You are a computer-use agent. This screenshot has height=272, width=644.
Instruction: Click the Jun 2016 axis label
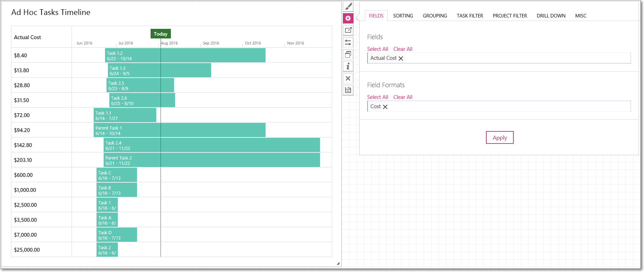coord(84,43)
